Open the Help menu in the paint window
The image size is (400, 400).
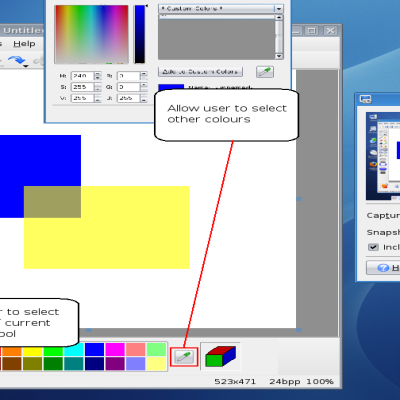24,44
